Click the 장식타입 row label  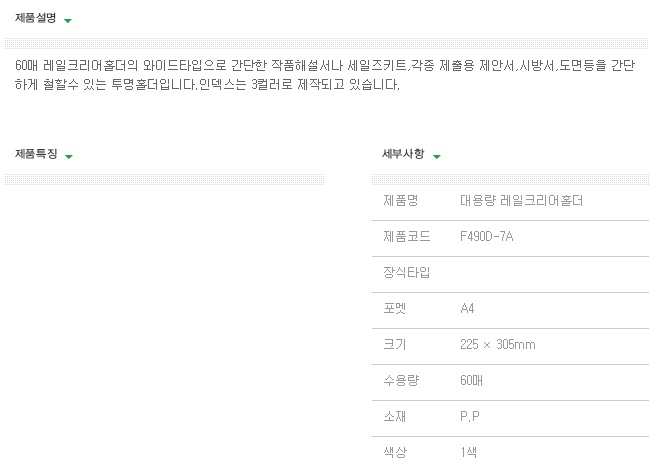tap(406, 272)
